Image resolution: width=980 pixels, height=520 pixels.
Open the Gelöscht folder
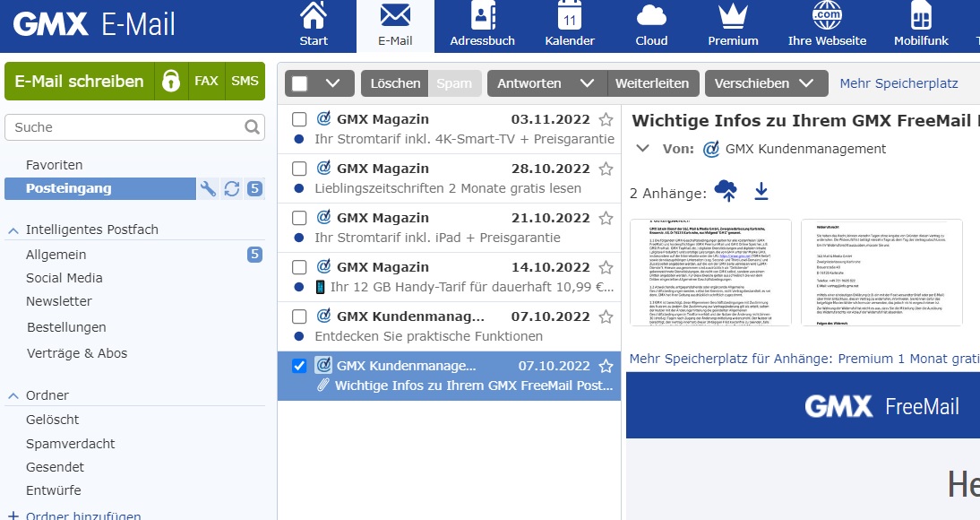pos(53,420)
